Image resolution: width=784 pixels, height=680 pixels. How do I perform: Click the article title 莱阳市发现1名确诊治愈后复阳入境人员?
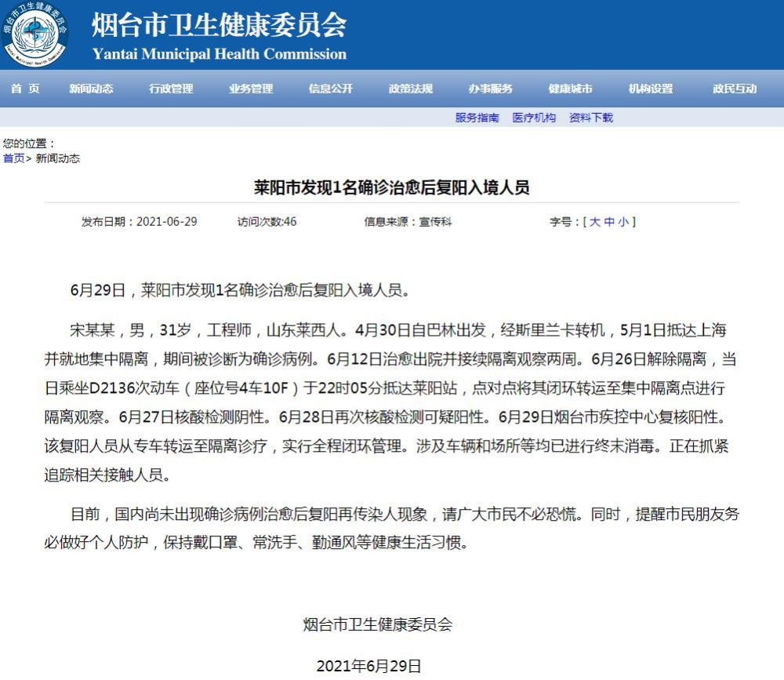tap(392, 187)
